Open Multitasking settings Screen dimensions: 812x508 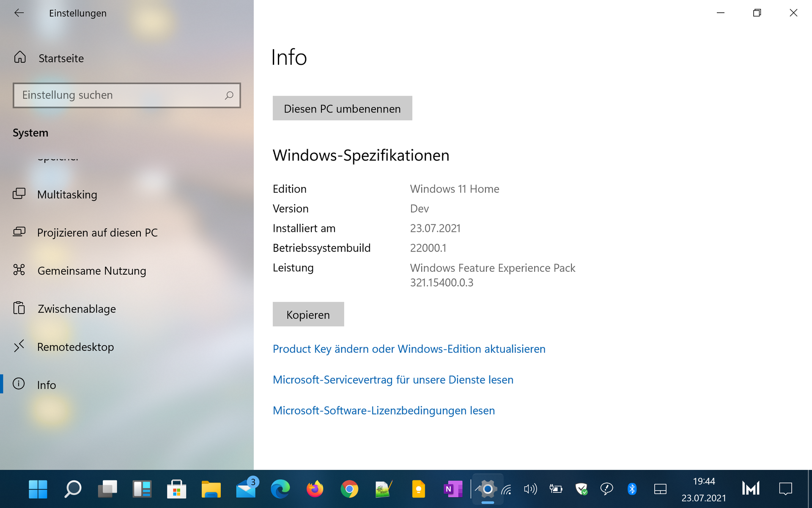pyautogui.click(x=127, y=194)
